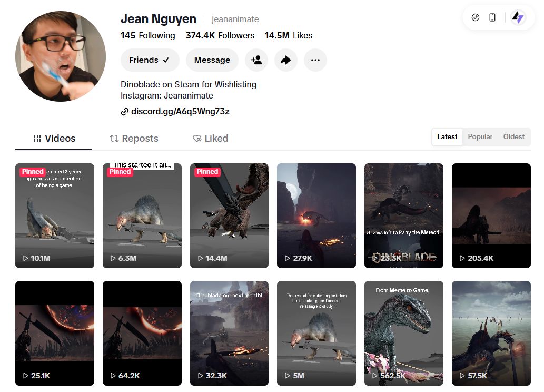Click the 374.4K Followers count
Image resolution: width=544 pixels, height=392 pixels.
click(x=220, y=35)
